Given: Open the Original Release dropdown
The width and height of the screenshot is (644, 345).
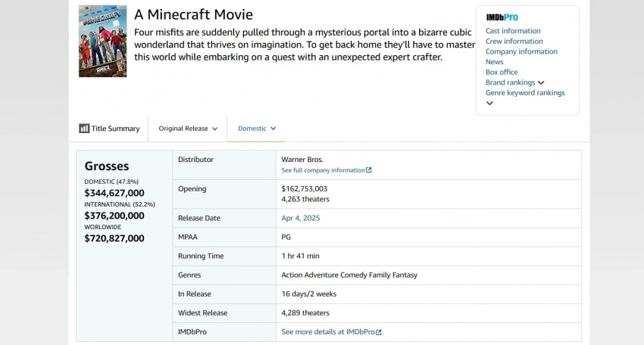Looking at the screenshot, I should pos(188,129).
